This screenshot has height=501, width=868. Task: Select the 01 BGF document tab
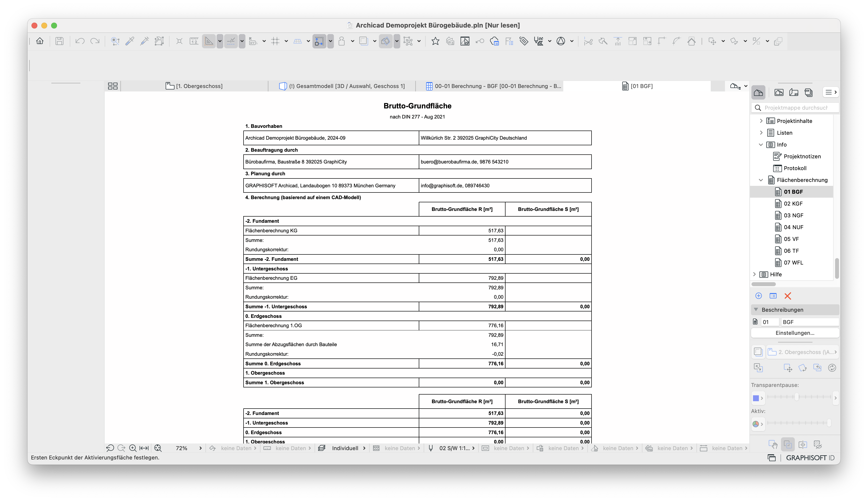point(637,86)
